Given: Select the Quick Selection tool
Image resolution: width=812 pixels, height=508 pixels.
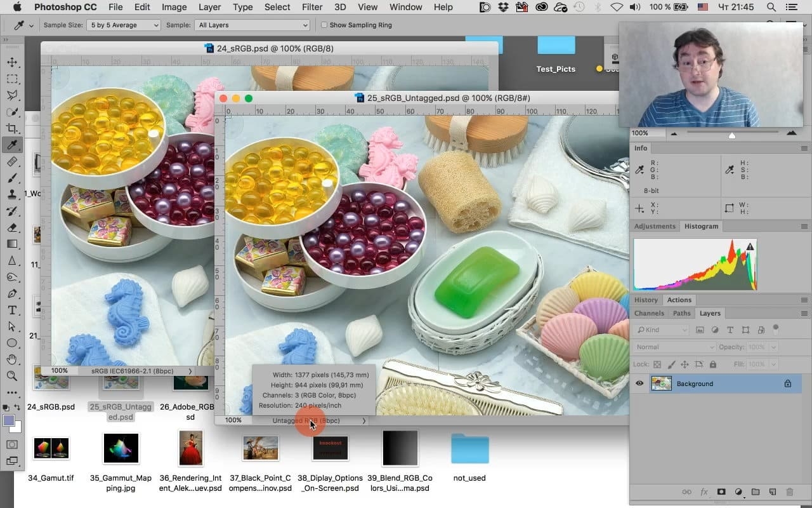Looking at the screenshot, I should pyautogui.click(x=12, y=112).
